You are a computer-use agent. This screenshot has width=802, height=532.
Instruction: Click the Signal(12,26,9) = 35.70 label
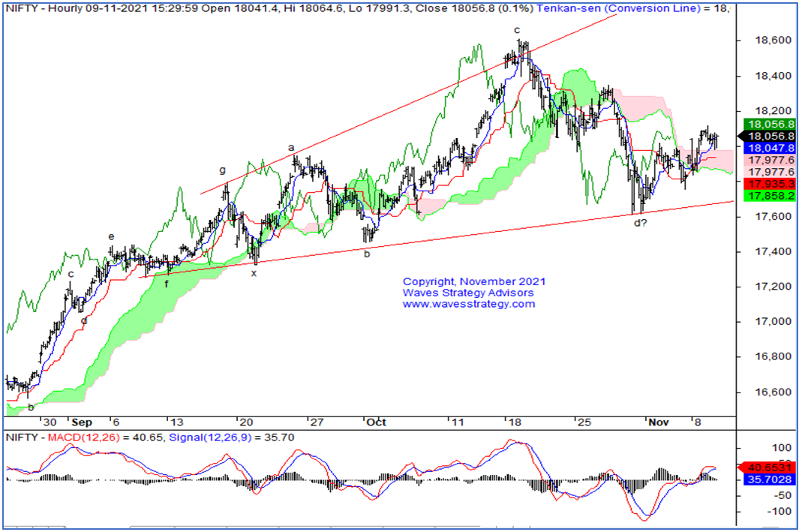coord(232,437)
